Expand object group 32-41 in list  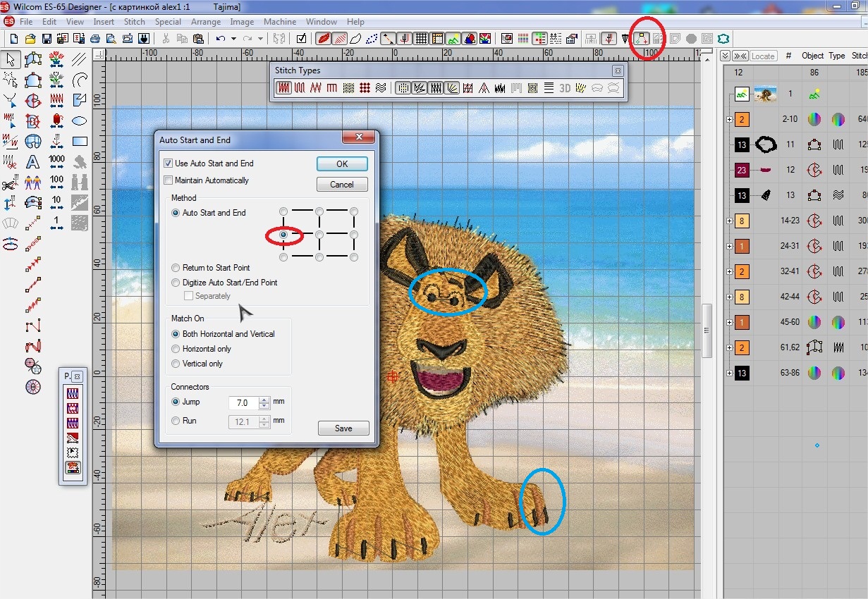(728, 272)
